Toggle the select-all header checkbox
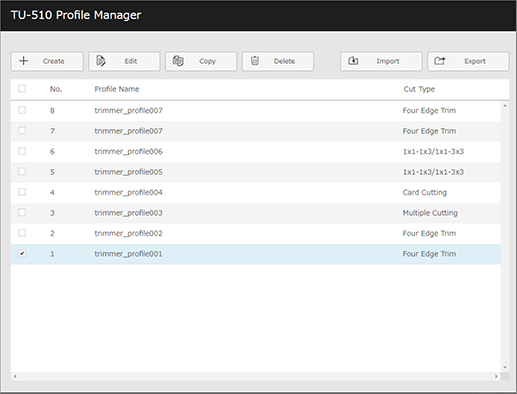 [x=22, y=89]
